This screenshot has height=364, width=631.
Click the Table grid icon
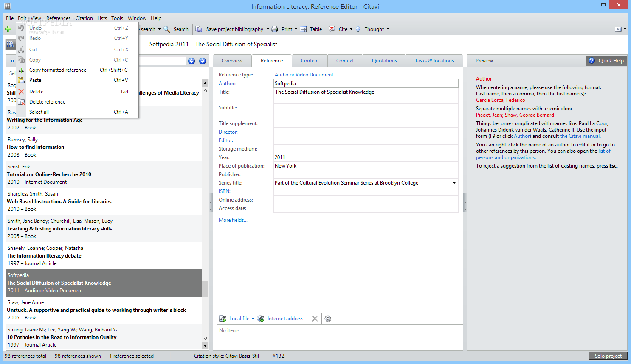(x=303, y=29)
